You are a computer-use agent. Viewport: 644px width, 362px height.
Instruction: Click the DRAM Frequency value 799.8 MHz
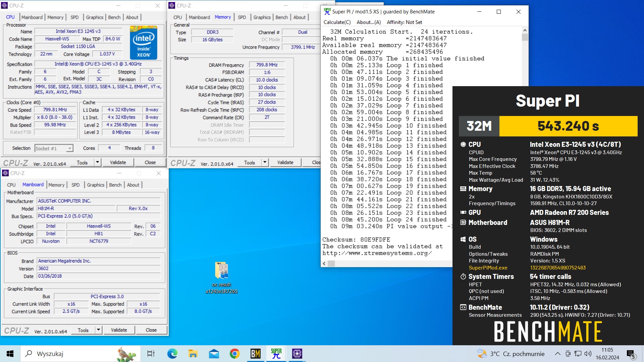pyautogui.click(x=267, y=65)
